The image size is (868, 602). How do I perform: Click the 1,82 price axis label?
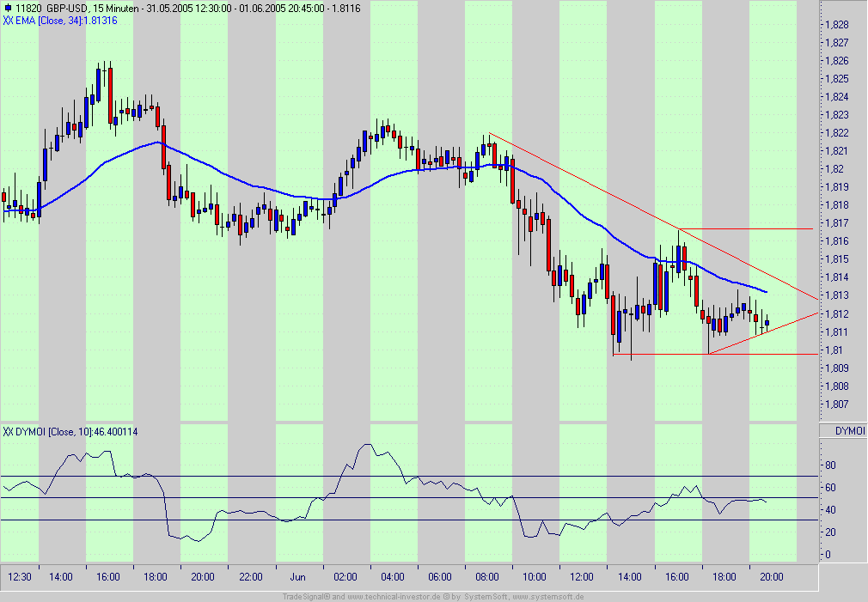(834, 169)
